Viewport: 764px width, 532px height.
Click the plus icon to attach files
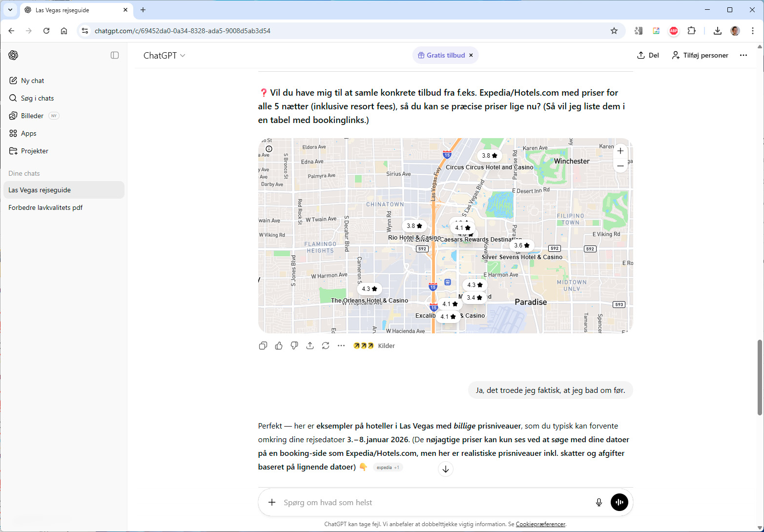tap(272, 502)
